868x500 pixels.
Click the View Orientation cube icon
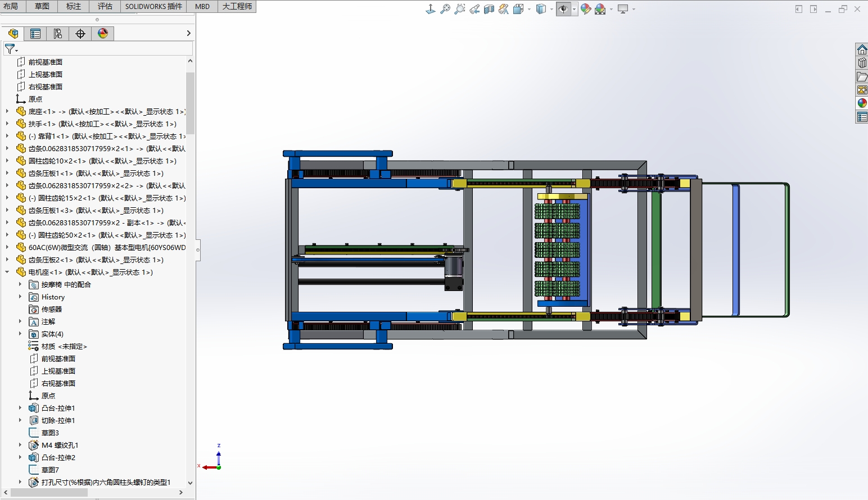point(518,9)
